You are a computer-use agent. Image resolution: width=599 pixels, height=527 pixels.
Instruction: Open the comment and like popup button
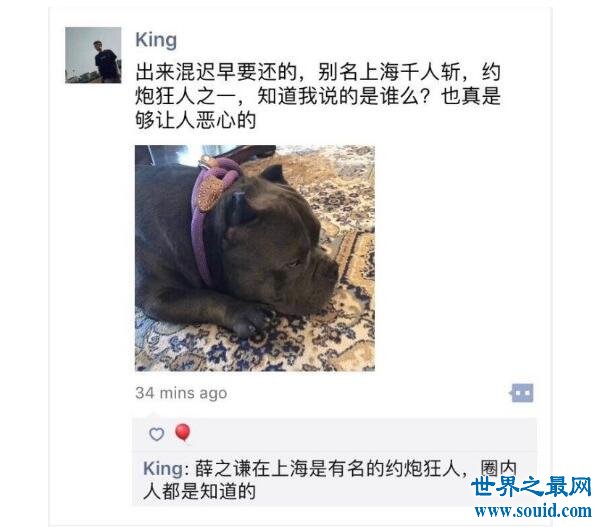[522, 393]
